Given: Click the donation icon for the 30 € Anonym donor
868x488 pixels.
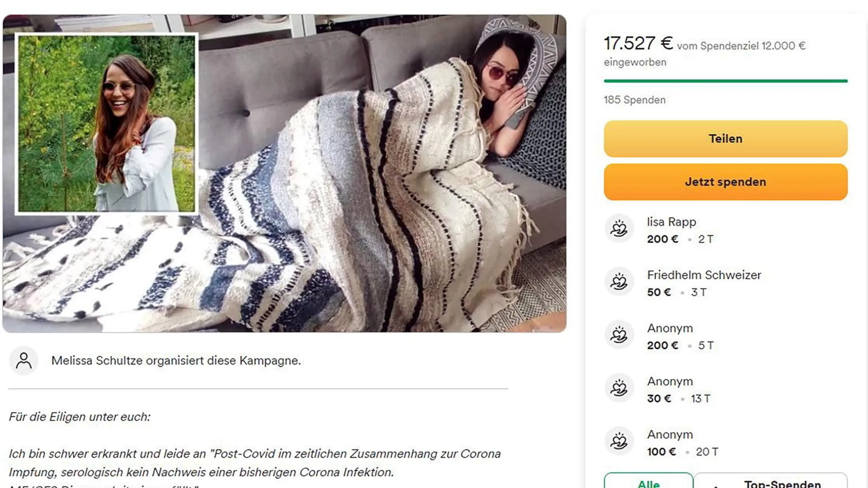Looking at the screenshot, I should 619,388.
